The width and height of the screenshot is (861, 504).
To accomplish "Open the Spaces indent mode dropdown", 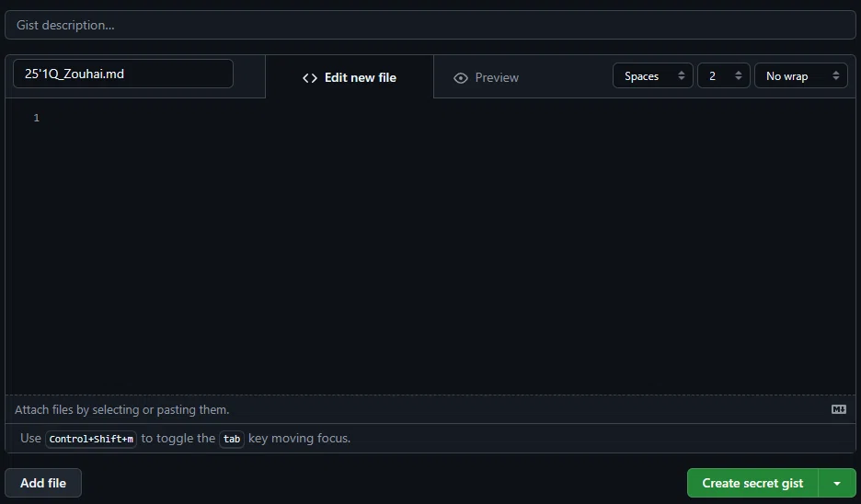I will pyautogui.click(x=653, y=75).
